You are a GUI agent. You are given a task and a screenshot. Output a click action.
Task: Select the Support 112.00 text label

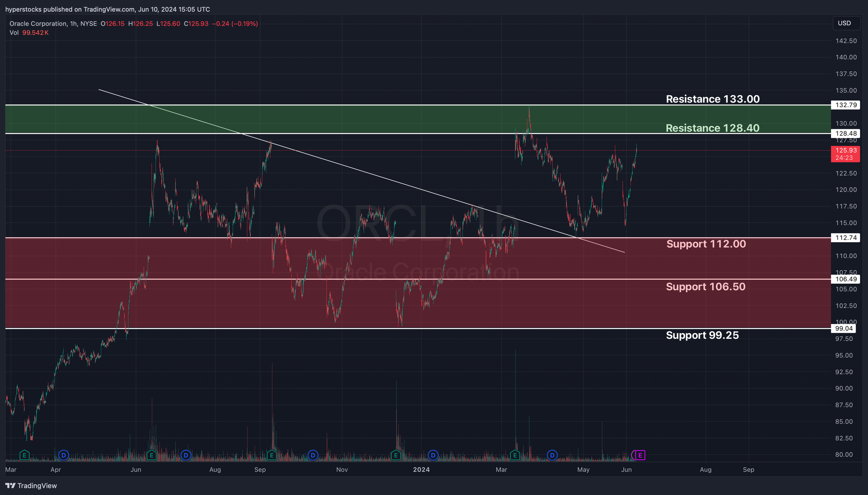coord(706,244)
